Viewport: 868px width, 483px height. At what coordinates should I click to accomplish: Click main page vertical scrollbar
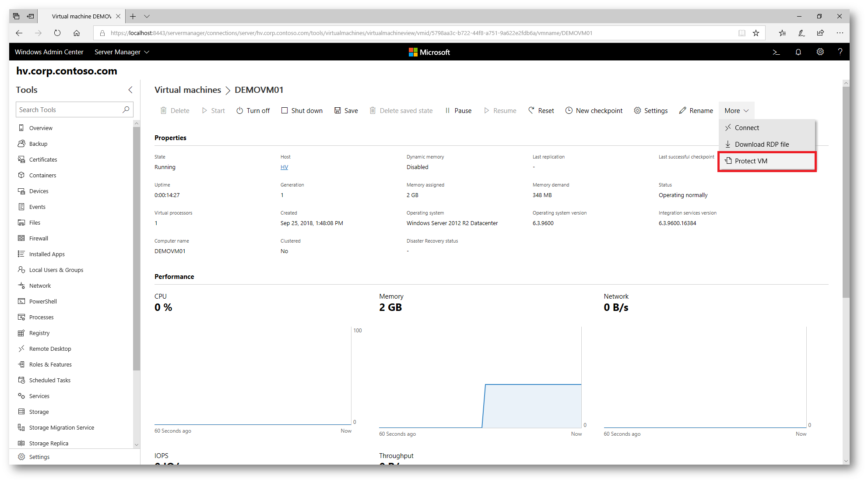846,193
